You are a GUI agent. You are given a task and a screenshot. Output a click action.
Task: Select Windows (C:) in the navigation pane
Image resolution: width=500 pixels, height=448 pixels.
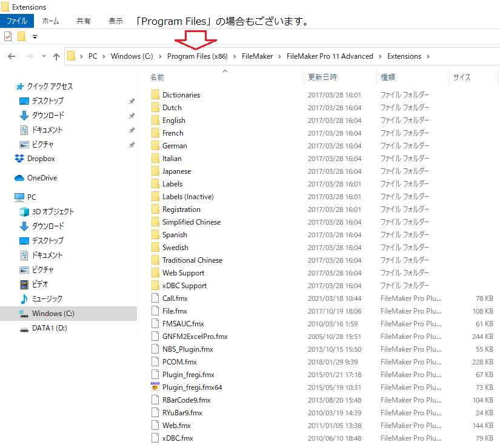[x=53, y=314]
